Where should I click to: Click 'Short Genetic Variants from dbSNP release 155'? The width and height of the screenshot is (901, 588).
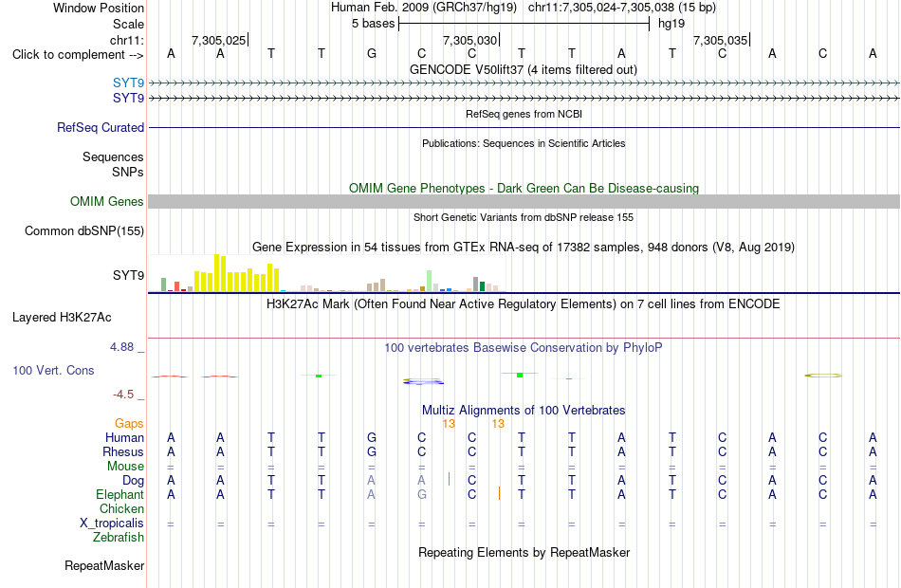(524, 217)
